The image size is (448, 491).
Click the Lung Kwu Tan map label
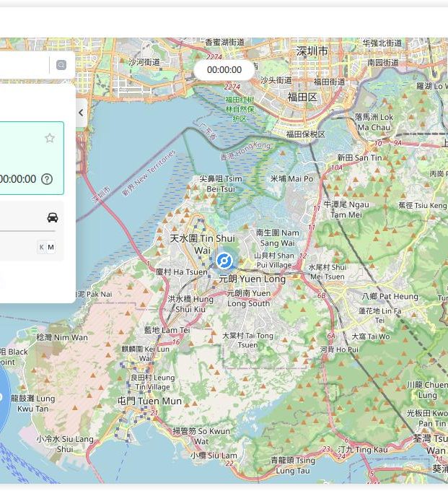coord(35,403)
